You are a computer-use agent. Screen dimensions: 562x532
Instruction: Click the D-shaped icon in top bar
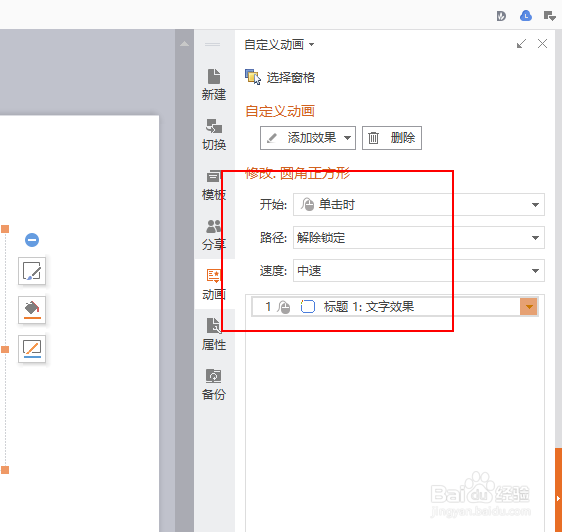pyautogui.click(x=501, y=16)
